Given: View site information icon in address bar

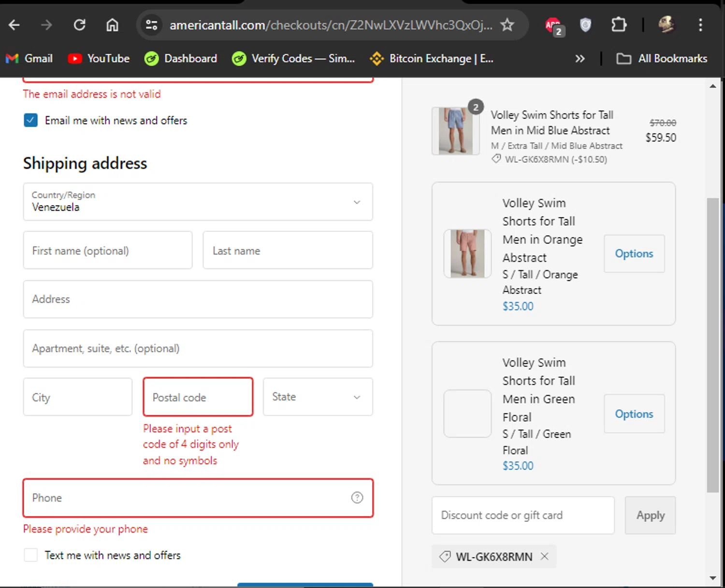Looking at the screenshot, I should (x=152, y=25).
